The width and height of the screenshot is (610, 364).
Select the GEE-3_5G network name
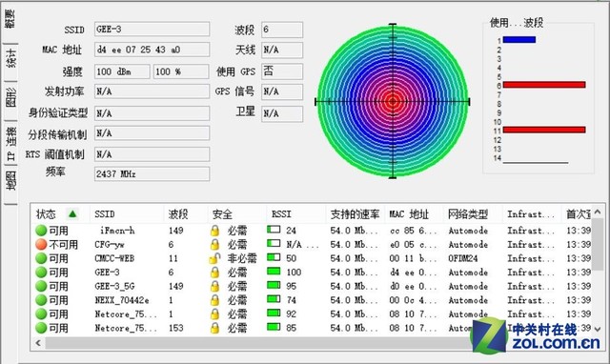(x=114, y=286)
